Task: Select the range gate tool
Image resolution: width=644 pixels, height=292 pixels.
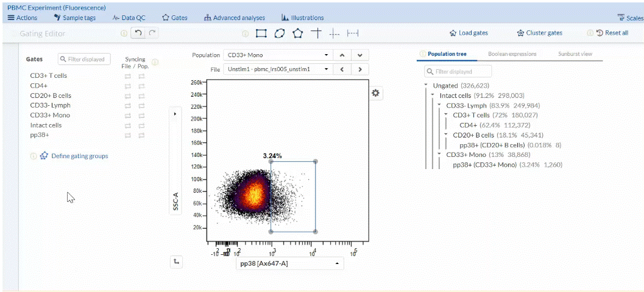Action: [353, 33]
